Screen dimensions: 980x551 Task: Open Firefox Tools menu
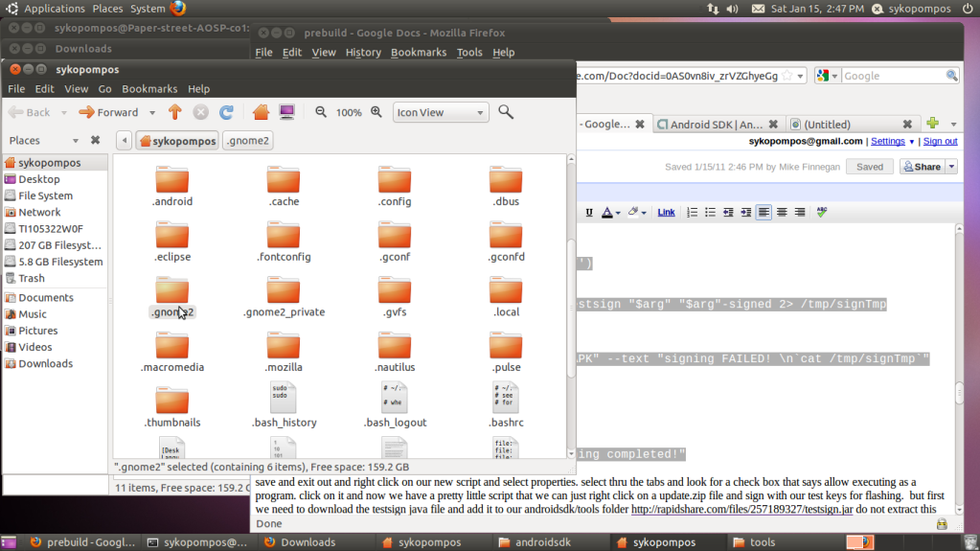pos(469,53)
